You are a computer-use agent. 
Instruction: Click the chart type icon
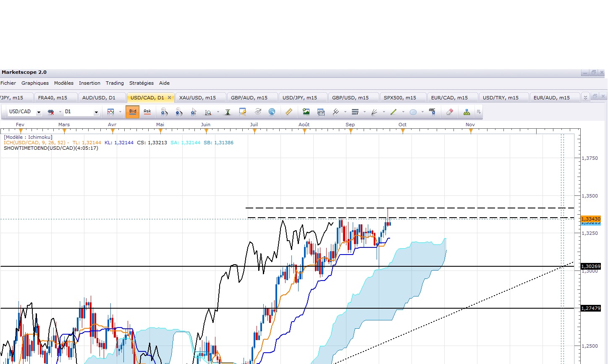pos(111,112)
